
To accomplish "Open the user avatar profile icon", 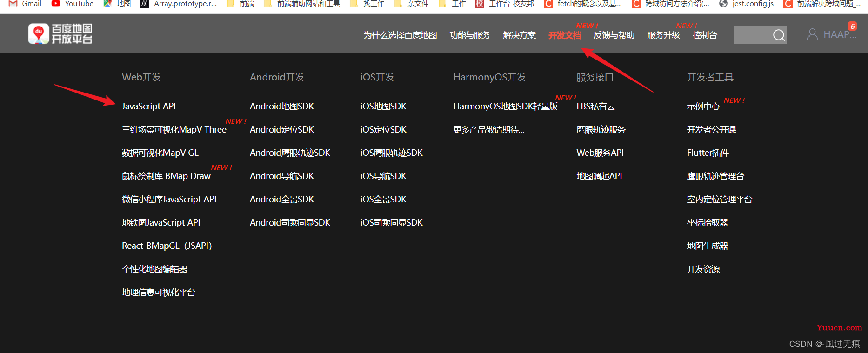I will 812,34.
